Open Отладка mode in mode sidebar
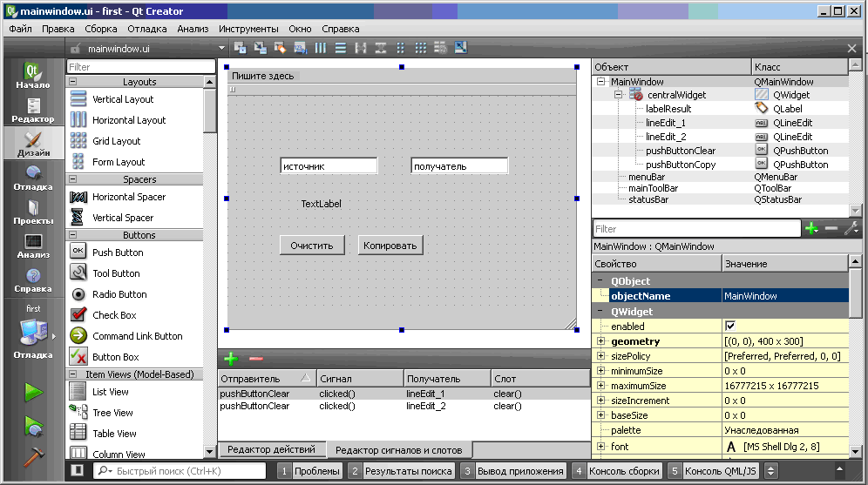The image size is (868, 485). (33, 179)
